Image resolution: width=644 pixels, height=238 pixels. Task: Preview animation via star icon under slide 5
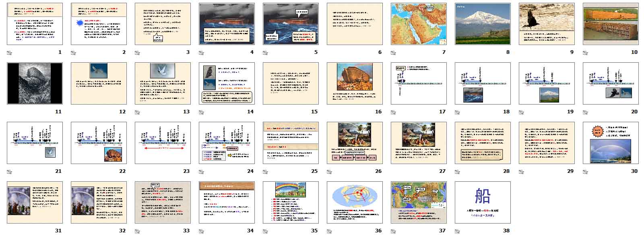click(266, 52)
